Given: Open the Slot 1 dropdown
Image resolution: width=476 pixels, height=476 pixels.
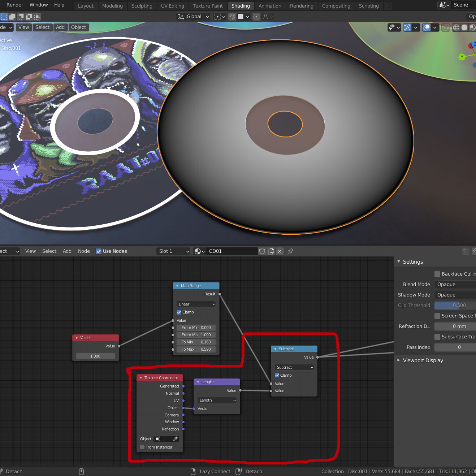Looking at the screenshot, I should point(174,251).
